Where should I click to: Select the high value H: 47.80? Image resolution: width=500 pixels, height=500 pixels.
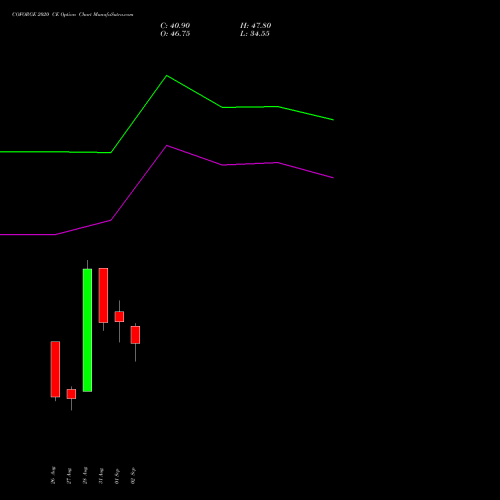click(255, 26)
